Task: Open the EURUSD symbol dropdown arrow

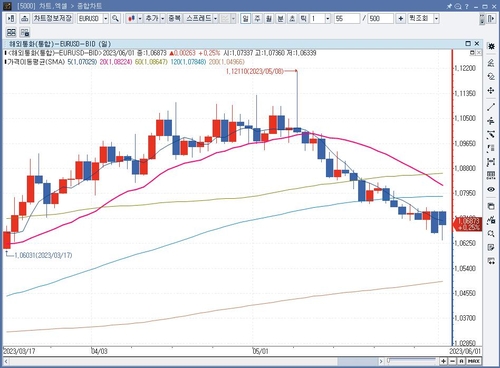Action: click(x=106, y=19)
